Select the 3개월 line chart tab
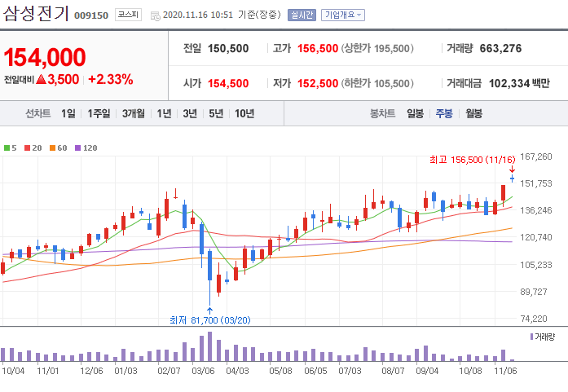 click(134, 114)
